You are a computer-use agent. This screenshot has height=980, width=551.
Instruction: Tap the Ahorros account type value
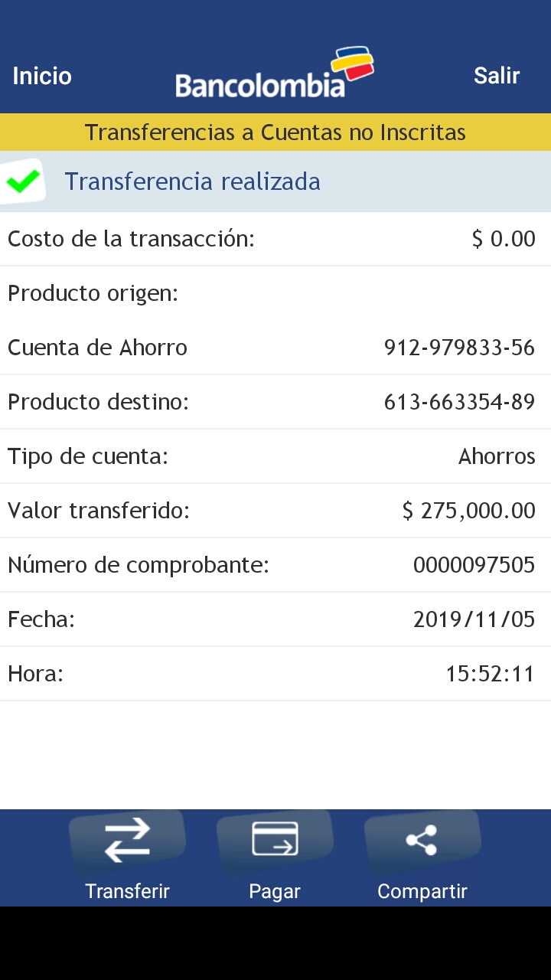(x=497, y=456)
